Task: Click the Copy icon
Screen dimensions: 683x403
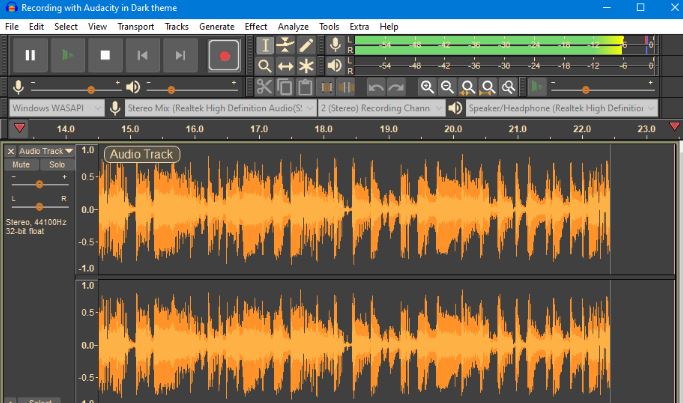Action: (284, 87)
